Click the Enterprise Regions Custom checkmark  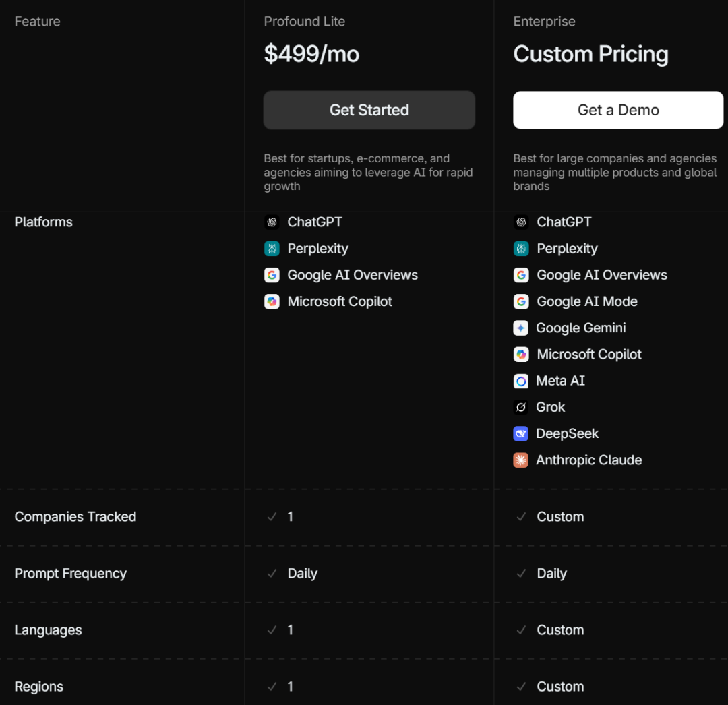pyautogui.click(x=521, y=687)
